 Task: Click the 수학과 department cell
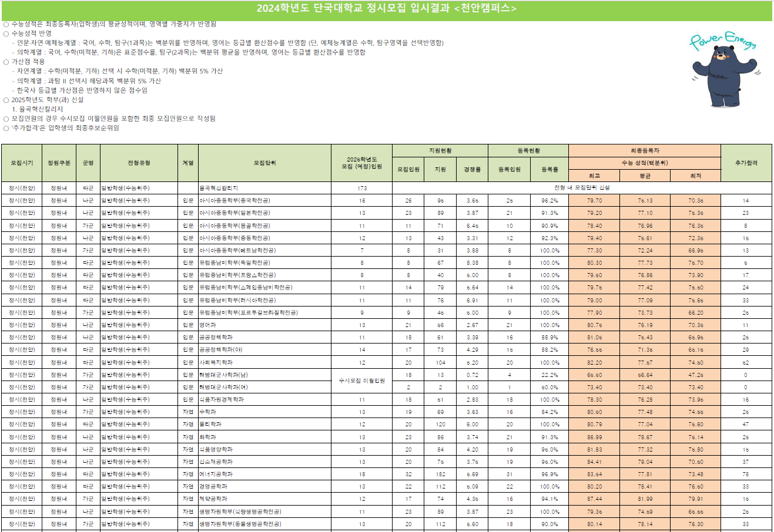pyautogui.click(x=264, y=412)
